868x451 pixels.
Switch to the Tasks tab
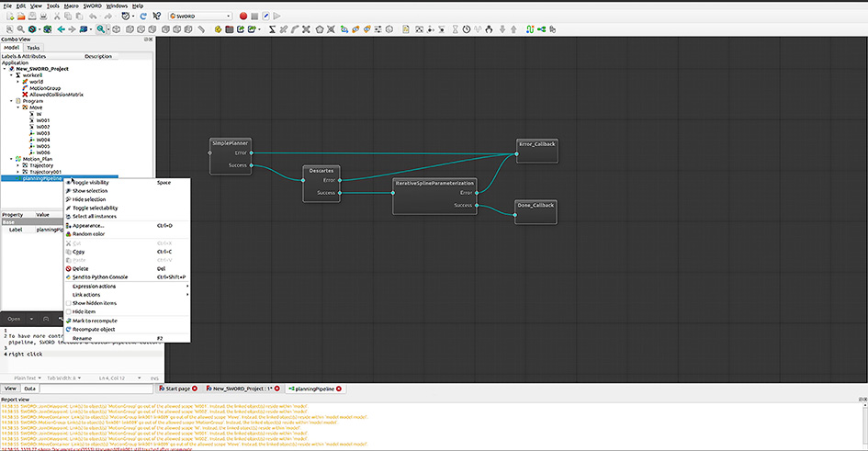(x=32, y=47)
